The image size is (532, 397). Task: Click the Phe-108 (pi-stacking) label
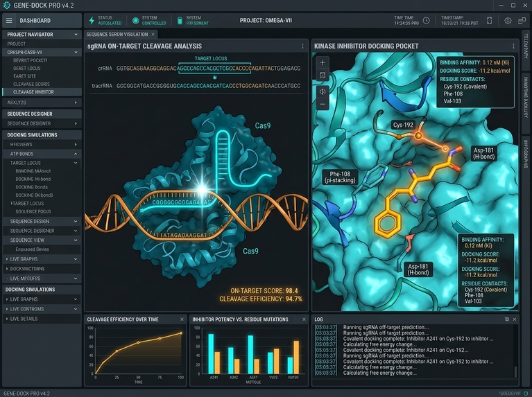(340, 177)
